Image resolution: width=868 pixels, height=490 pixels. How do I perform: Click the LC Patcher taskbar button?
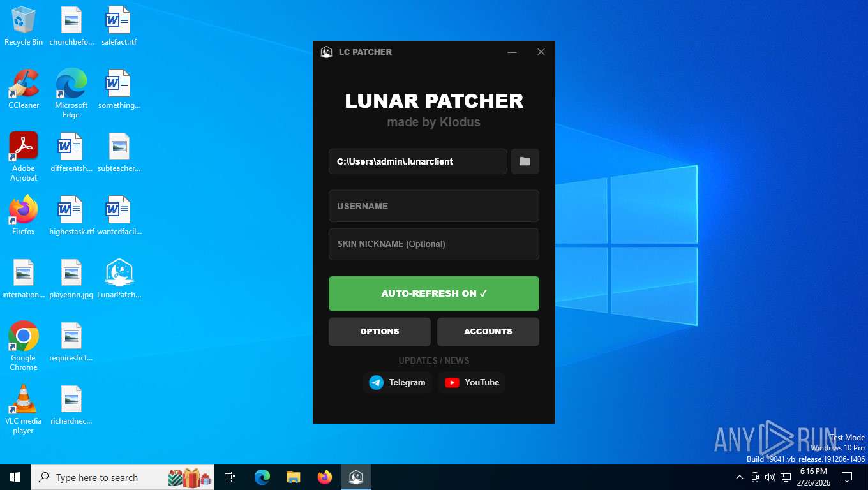[356, 477]
